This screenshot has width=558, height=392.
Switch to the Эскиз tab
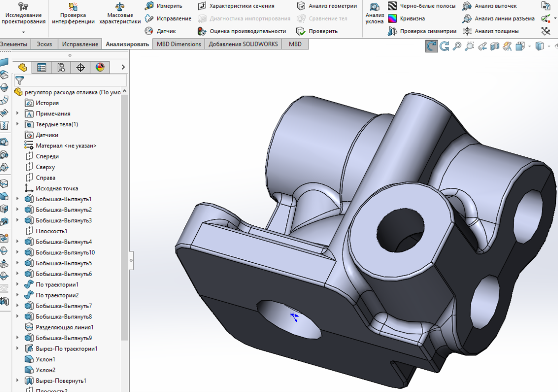click(x=45, y=44)
